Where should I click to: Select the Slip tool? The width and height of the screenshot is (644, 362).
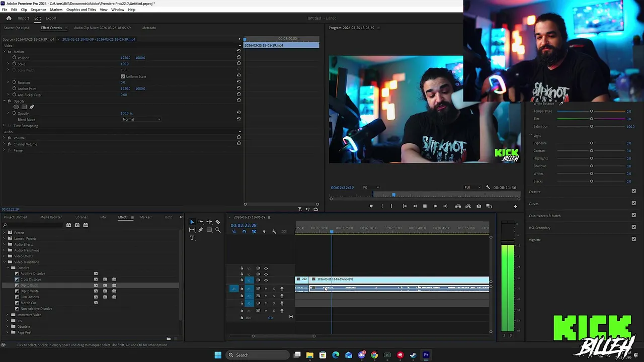click(x=192, y=230)
